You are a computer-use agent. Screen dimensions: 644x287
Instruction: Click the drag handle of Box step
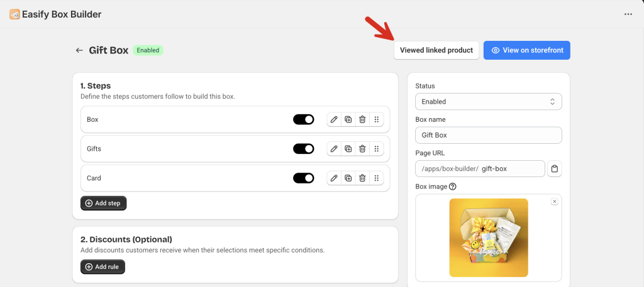point(376,120)
